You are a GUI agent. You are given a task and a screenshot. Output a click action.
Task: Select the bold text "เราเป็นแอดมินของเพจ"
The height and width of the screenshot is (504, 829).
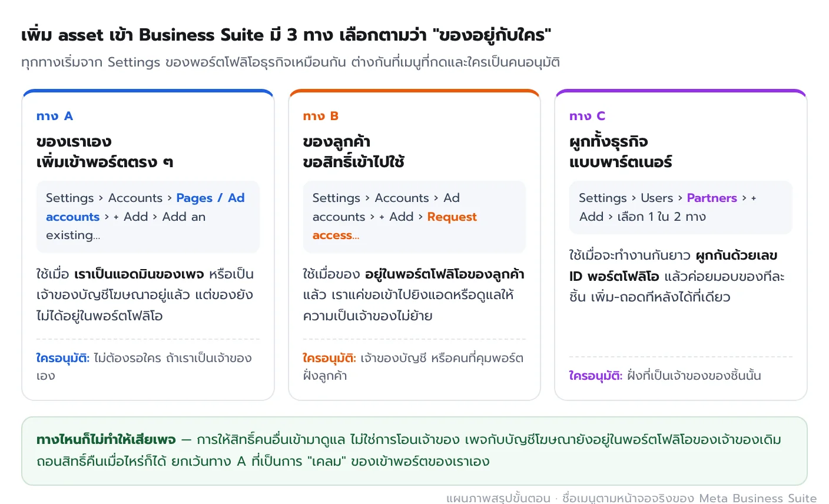139,274
